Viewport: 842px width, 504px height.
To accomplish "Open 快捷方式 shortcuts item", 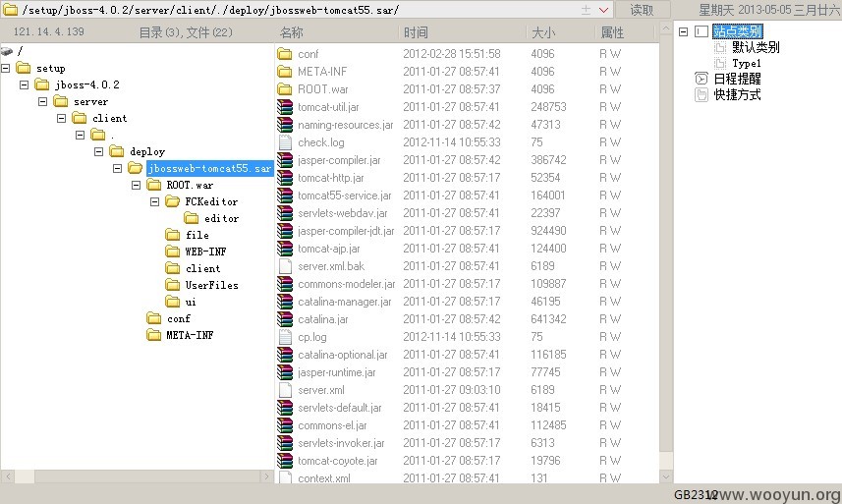I will 737,95.
